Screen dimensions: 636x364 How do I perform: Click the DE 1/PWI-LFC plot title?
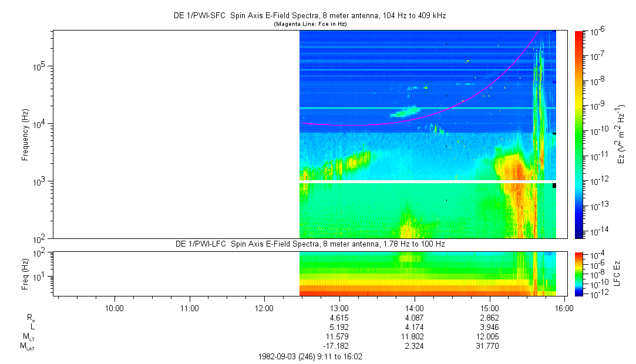pyautogui.click(x=310, y=244)
